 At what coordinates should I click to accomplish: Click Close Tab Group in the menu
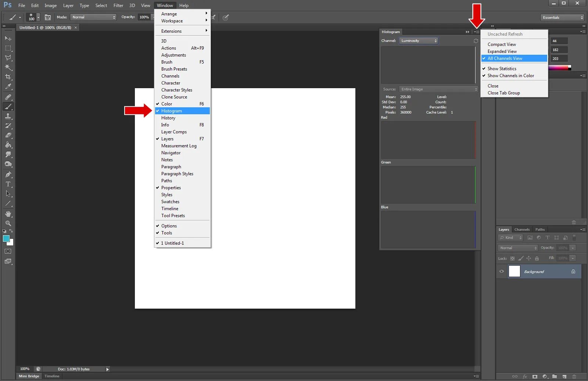point(504,93)
